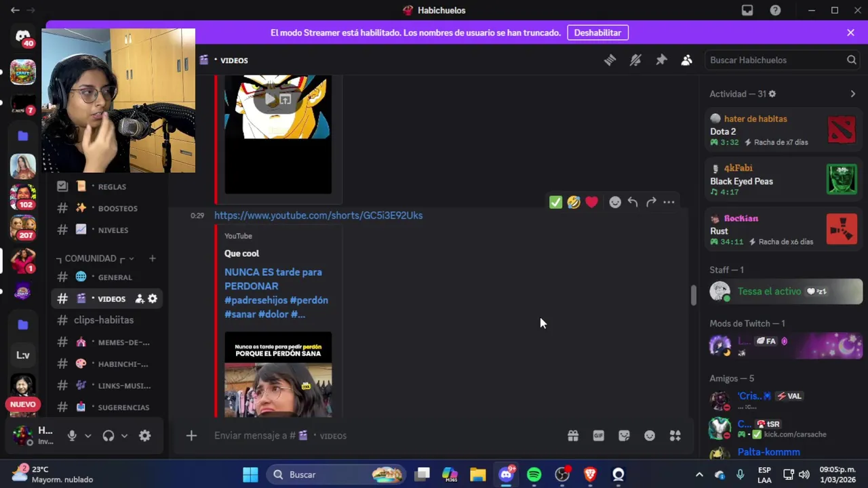
Task: Open GENERAL channel
Action: [107, 277]
